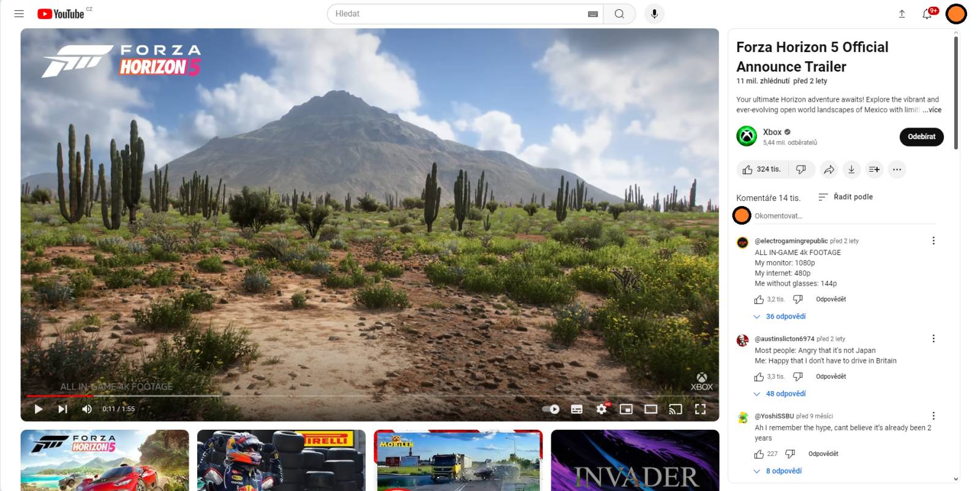Viewport: 980px width, 491px height.
Task: Open more actions ellipsis under the video
Action: tap(897, 169)
